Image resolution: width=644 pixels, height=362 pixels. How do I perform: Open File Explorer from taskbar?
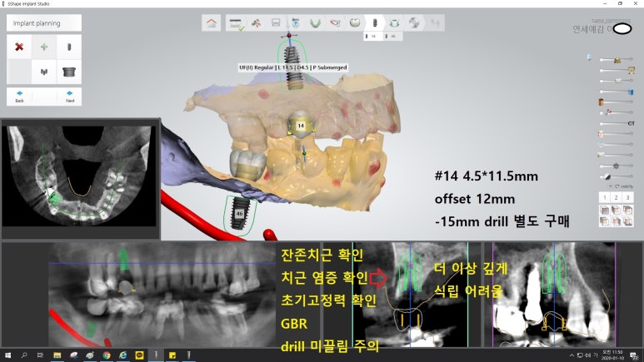tap(57, 355)
